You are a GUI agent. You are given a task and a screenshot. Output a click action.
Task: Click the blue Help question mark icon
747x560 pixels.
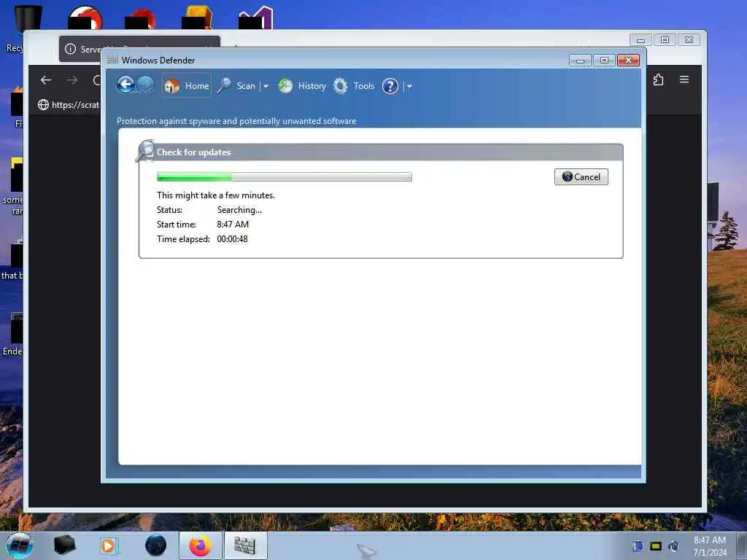point(390,86)
